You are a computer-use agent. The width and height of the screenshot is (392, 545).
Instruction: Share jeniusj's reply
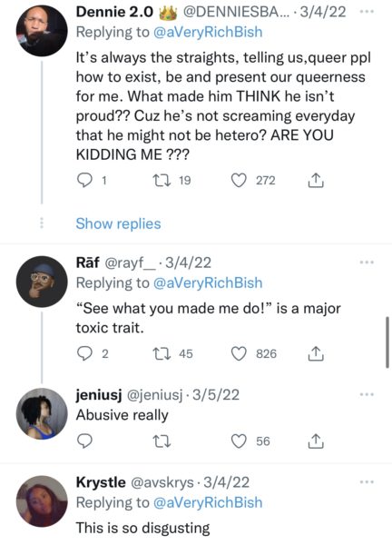click(x=316, y=441)
